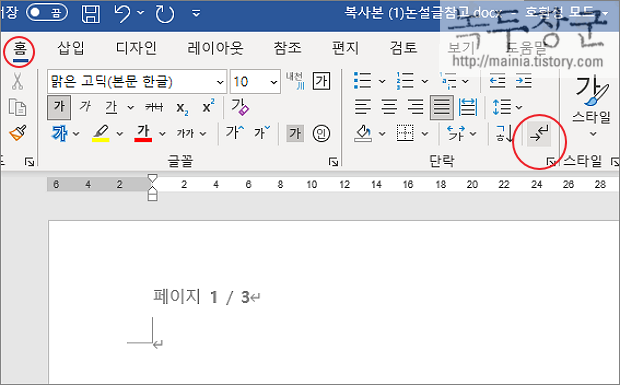The image size is (620, 385).
Task: Click the shading paint bucket
Action: click(x=363, y=134)
